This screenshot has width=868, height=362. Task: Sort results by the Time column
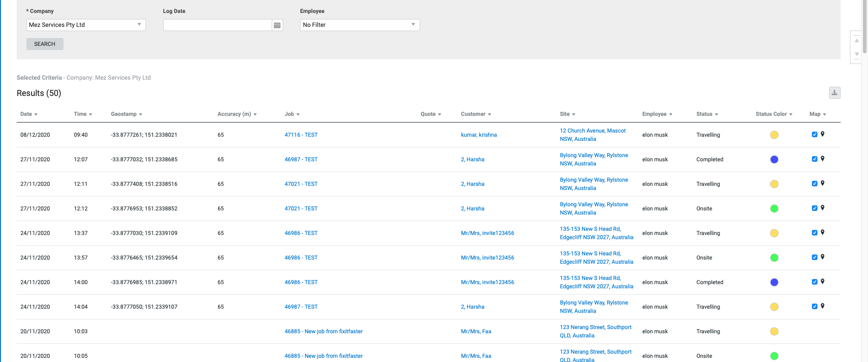click(x=83, y=114)
